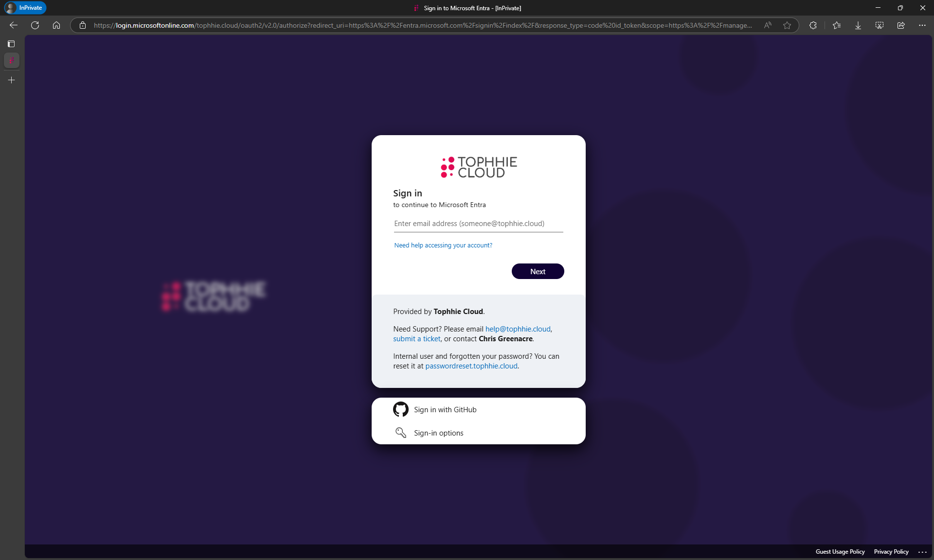Focus the email address input field
This screenshot has width=934, height=560.
479,224
